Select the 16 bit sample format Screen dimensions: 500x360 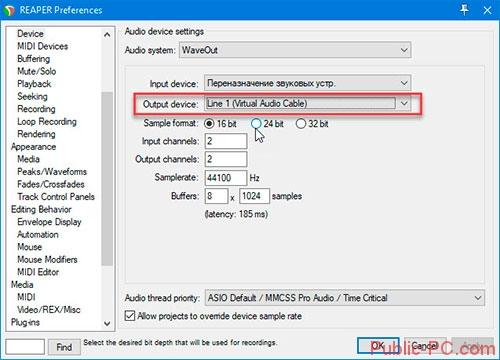tap(220, 124)
